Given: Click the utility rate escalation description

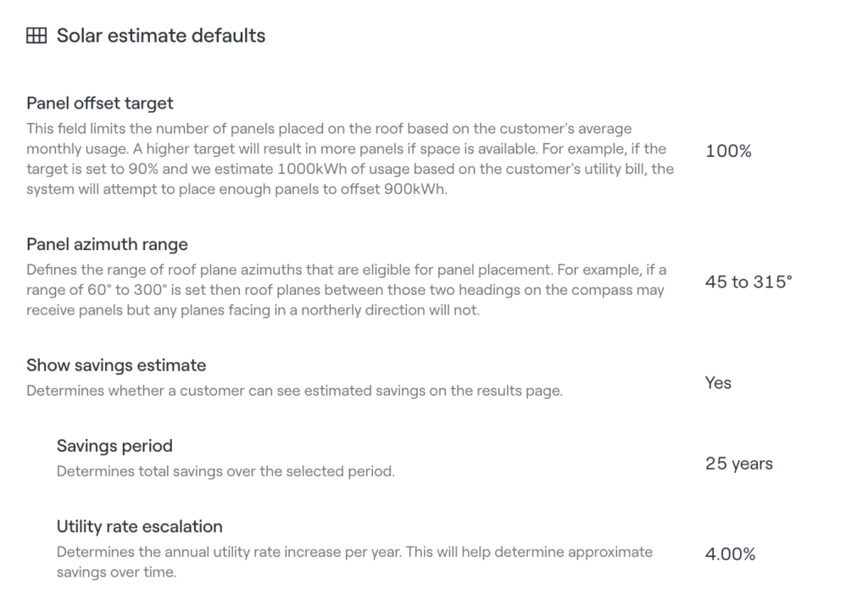Looking at the screenshot, I should coord(354,562).
